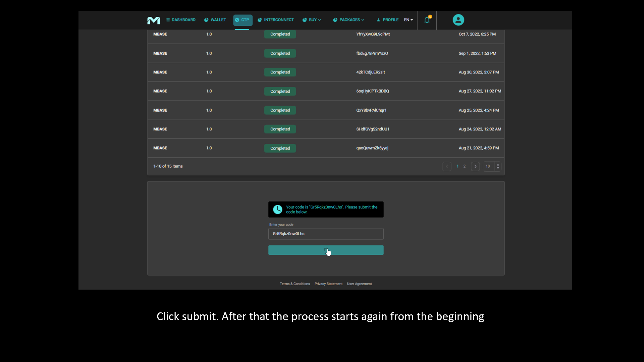Open the Profile page

[387, 20]
